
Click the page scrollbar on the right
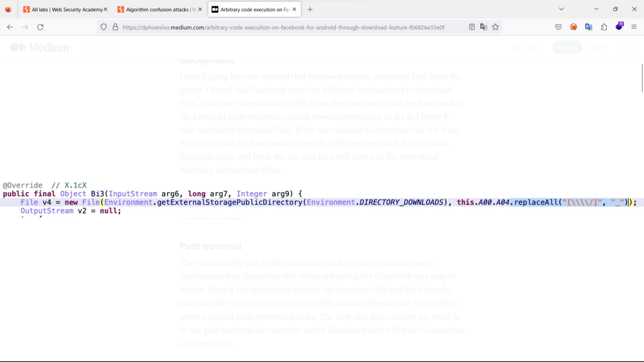pyautogui.click(x=642, y=75)
